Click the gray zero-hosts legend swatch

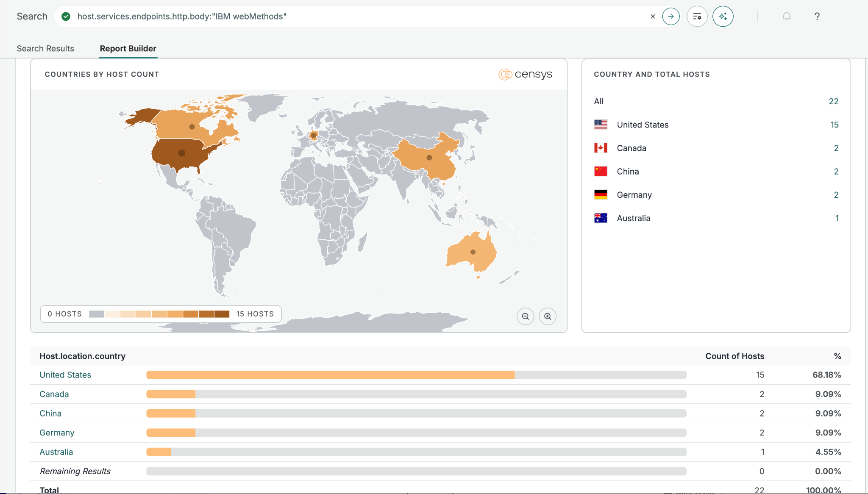pyautogui.click(x=97, y=314)
